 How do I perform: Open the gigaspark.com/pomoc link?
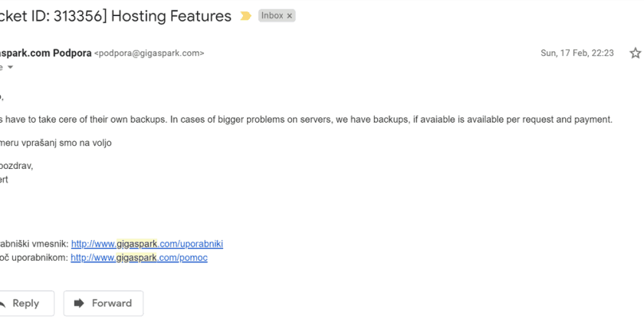tap(139, 258)
